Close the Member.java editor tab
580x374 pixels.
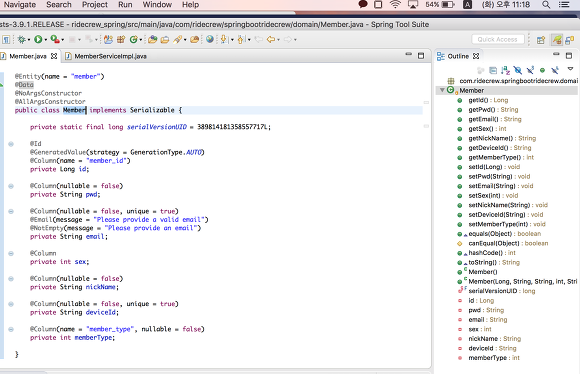[54, 56]
